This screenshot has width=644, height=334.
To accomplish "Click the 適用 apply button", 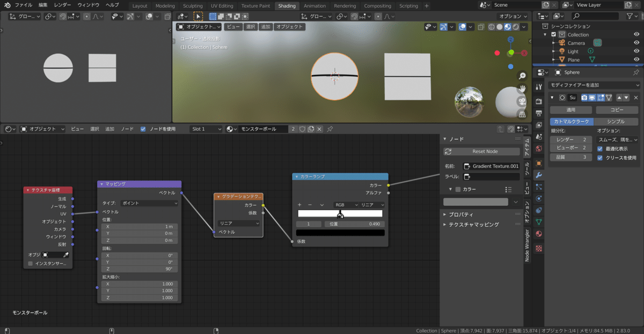I will point(571,110).
